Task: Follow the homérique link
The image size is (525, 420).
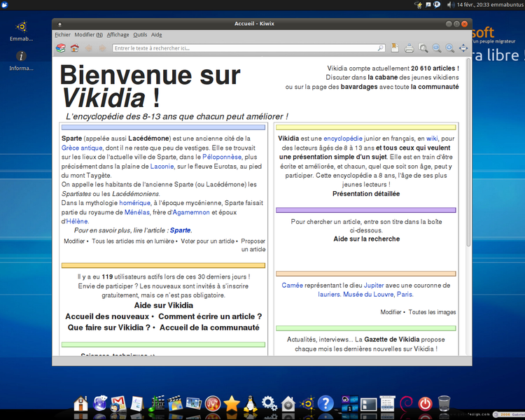Action: coord(134,203)
